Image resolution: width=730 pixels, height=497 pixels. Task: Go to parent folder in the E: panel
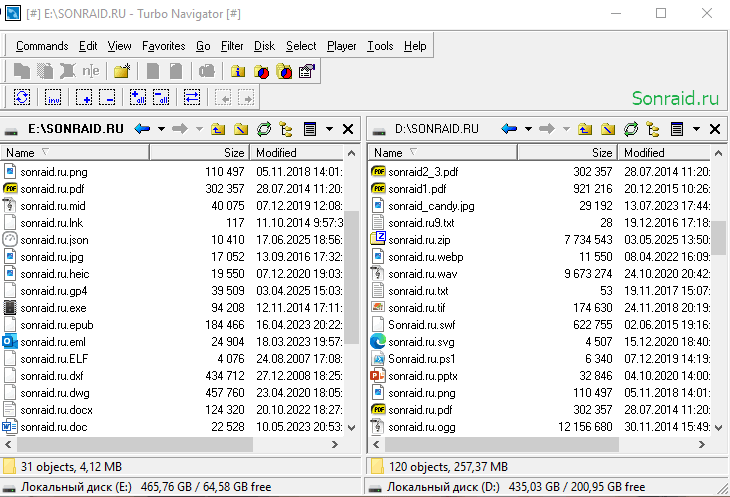(x=218, y=129)
